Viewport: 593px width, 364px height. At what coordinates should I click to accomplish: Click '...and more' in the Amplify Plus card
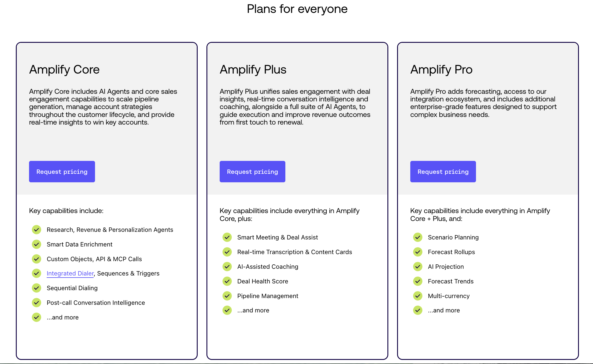pos(253,310)
